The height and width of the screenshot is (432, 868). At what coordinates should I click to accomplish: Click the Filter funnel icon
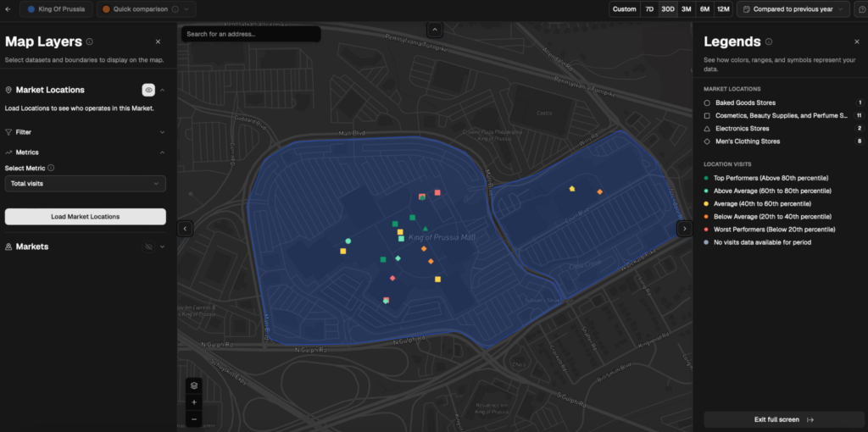(x=8, y=132)
